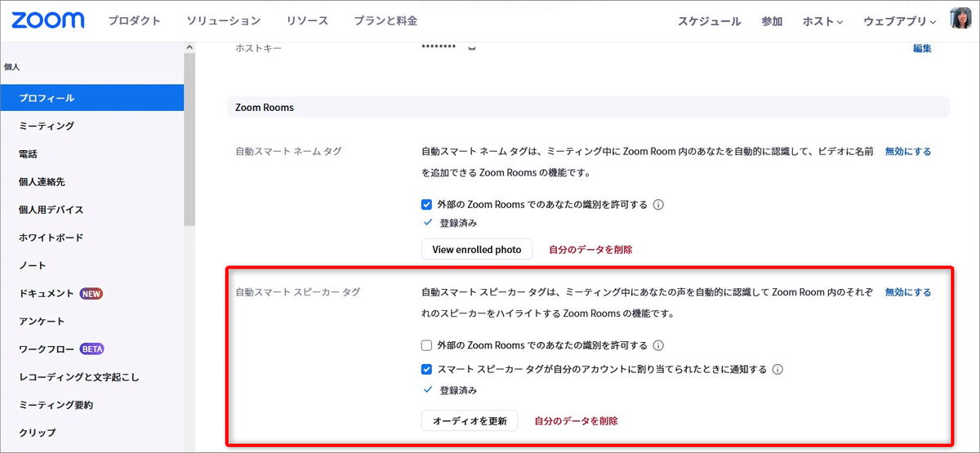Expand the ホスト dropdown
The height and width of the screenshot is (453, 980).
pos(822,21)
